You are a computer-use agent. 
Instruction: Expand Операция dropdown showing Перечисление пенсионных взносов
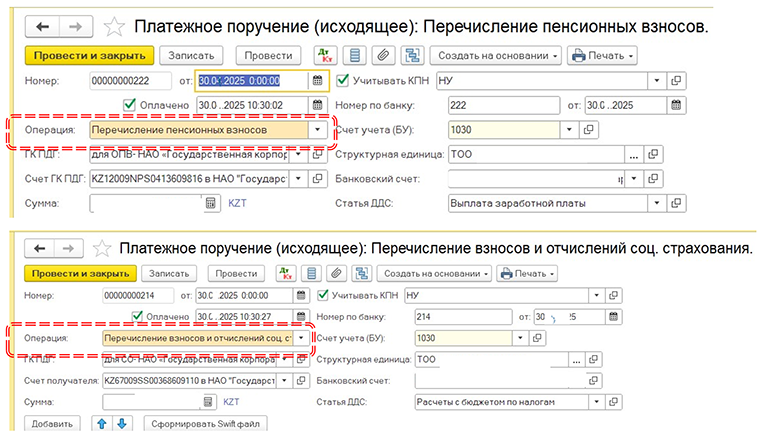pos(317,130)
